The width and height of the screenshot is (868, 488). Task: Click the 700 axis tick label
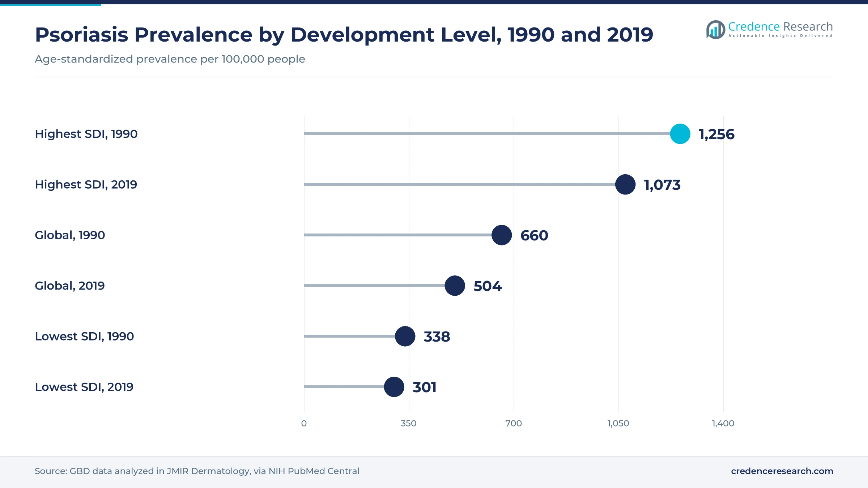[514, 423]
